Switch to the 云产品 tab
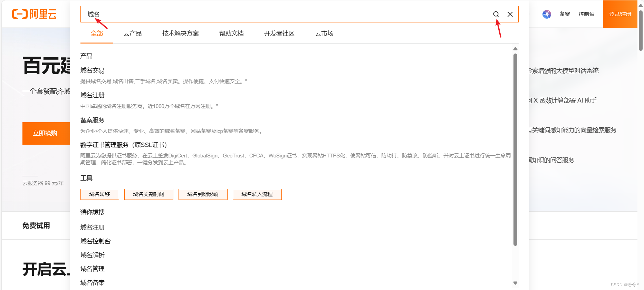This screenshot has width=644, height=290. [133, 33]
